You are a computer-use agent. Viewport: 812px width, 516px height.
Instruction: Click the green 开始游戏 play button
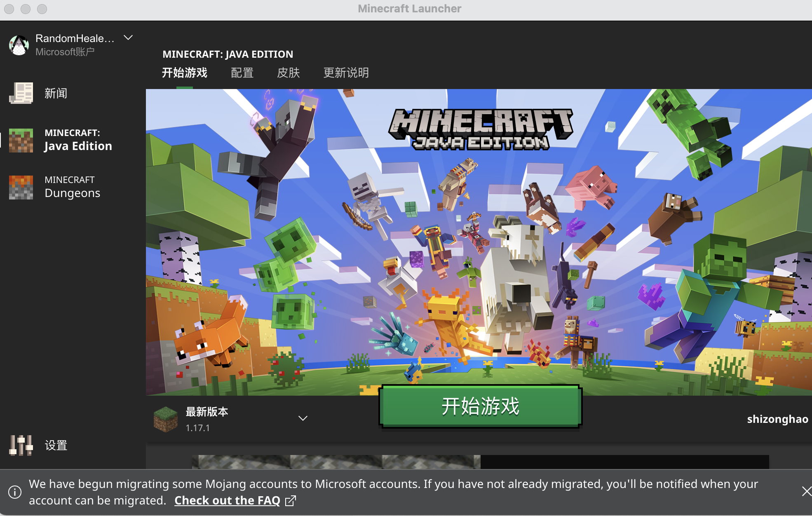click(x=480, y=406)
